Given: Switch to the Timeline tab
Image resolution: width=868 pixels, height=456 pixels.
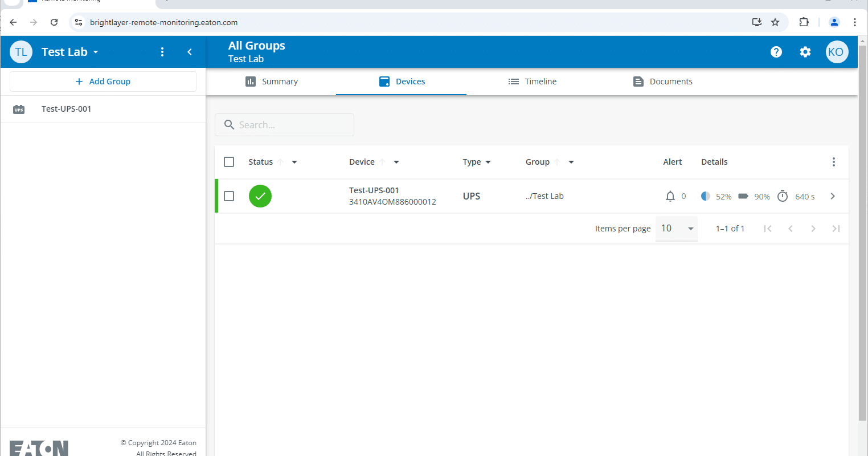Looking at the screenshot, I should point(532,82).
